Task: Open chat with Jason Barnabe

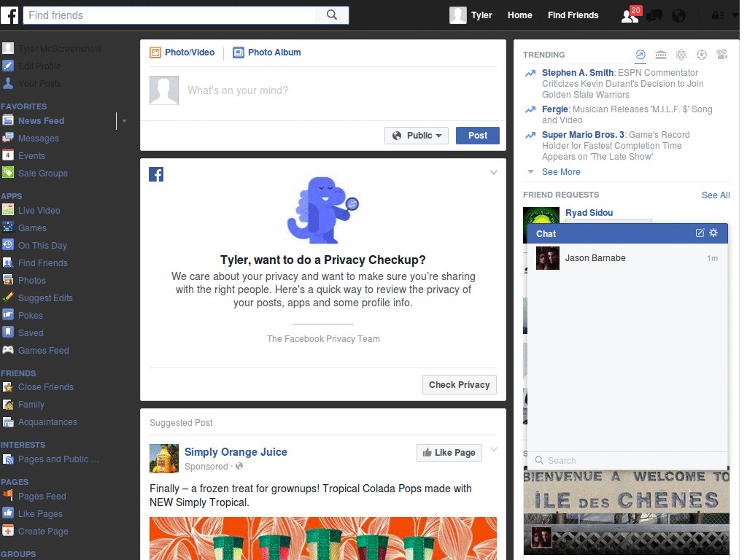Action: pyautogui.click(x=627, y=258)
